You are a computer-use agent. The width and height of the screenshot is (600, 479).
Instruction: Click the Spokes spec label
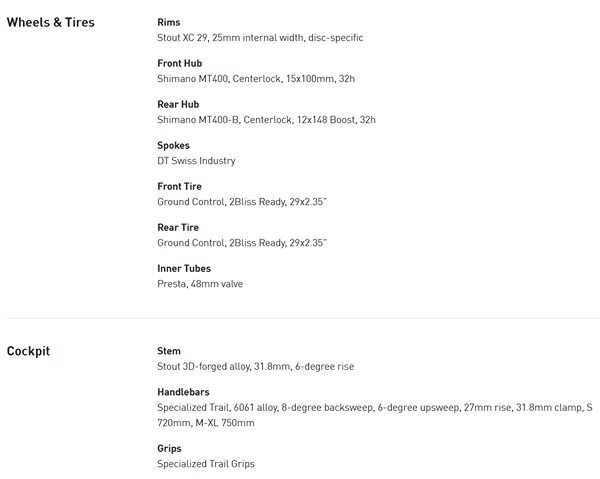pyautogui.click(x=173, y=145)
